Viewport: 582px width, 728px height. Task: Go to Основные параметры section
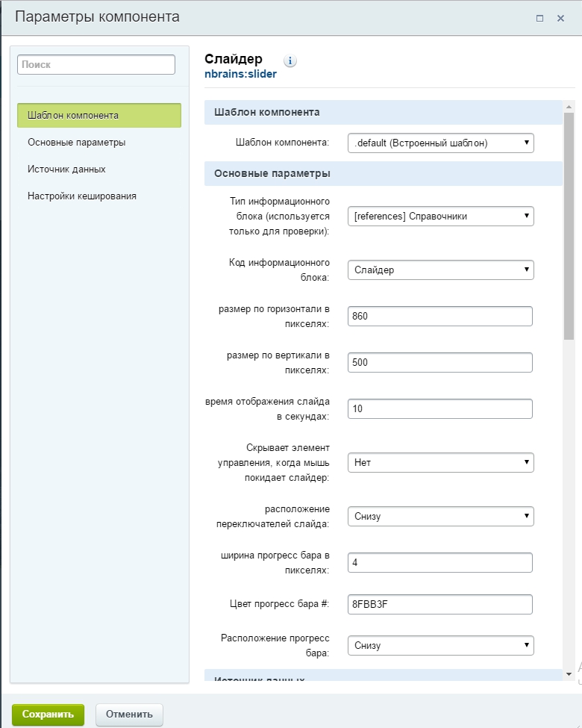(x=77, y=142)
